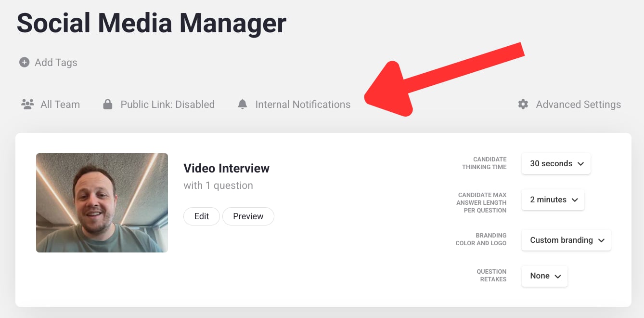This screenshot has height=318, width=644.
Task: Click the bell icon for Internal Notifications
Action: [243, 104]
